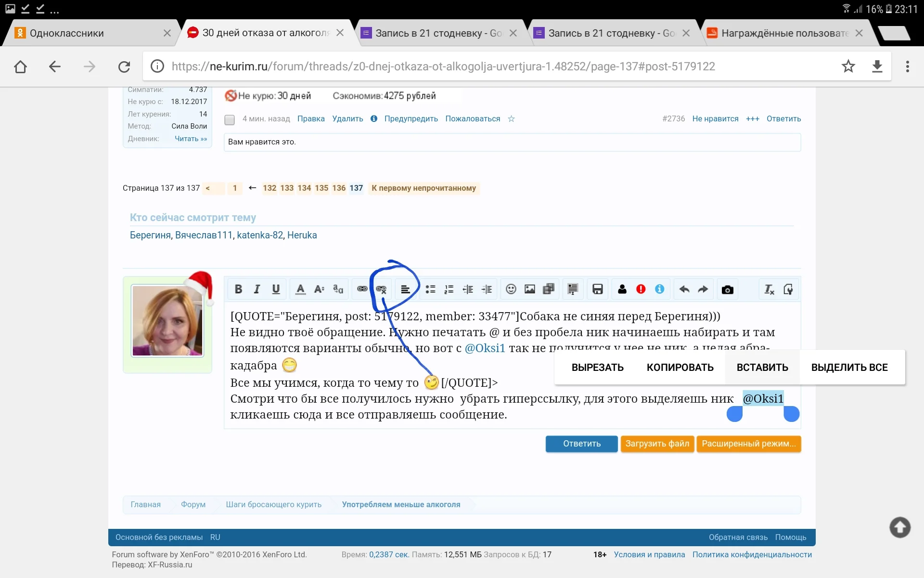The height and width of the screenshot is (578, 924).
Task: Go to page 132 of the thread
Action: [x=269, y=188]
